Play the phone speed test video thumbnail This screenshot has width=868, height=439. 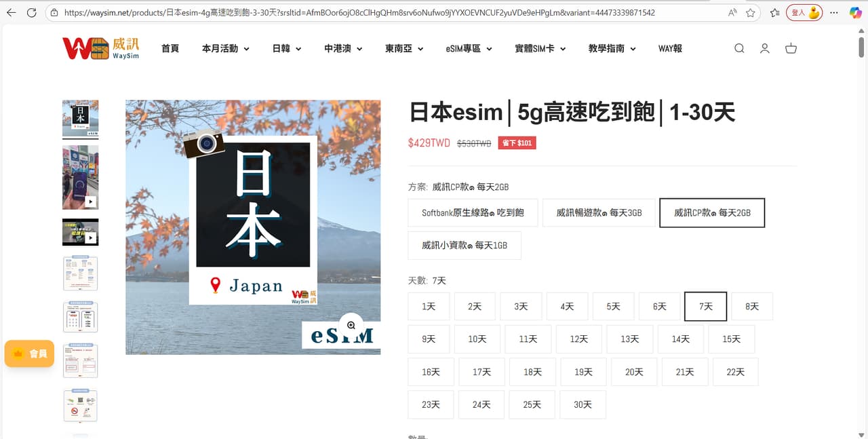pyautogui.click(x=80, y=177)
